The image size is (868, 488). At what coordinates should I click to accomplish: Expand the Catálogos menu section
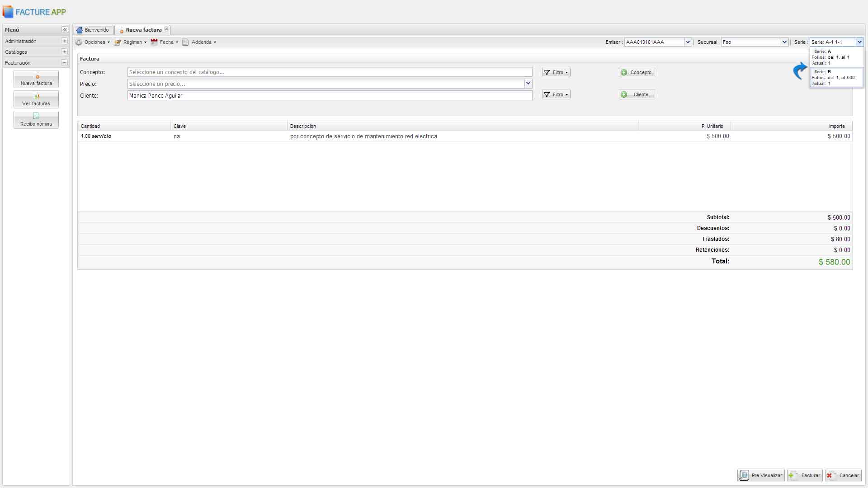(64, 52)
